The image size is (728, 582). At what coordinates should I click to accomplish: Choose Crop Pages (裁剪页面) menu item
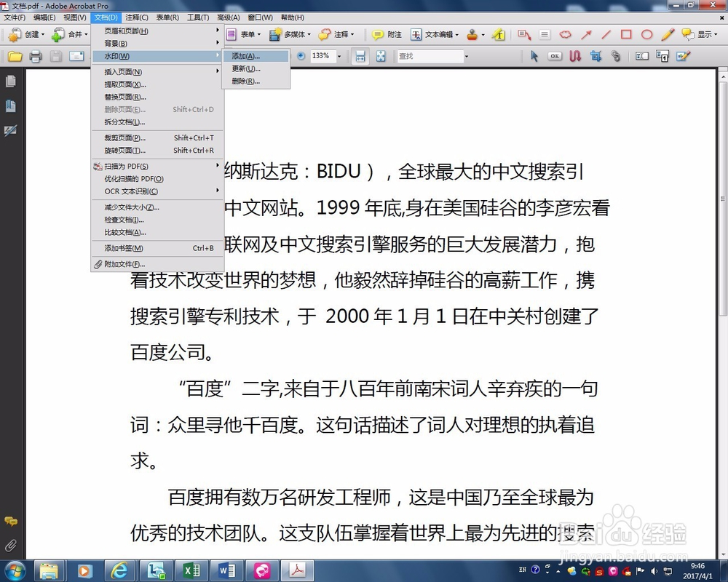157,137
